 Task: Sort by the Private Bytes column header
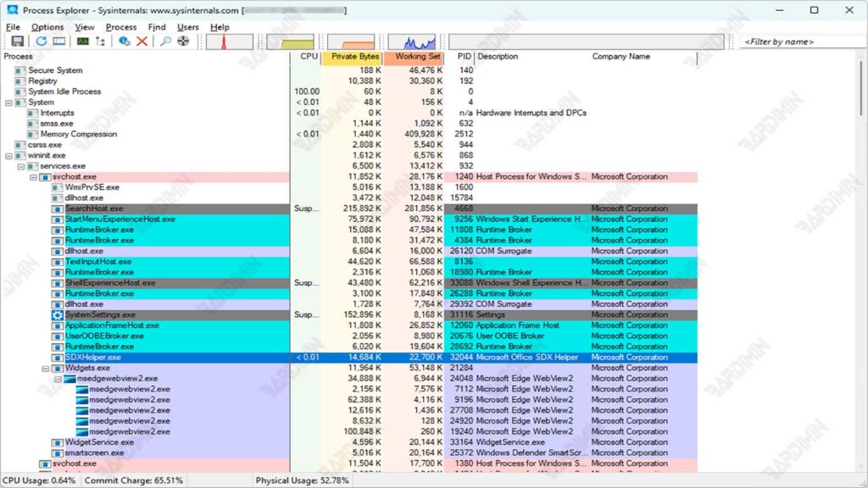[352, 57]
